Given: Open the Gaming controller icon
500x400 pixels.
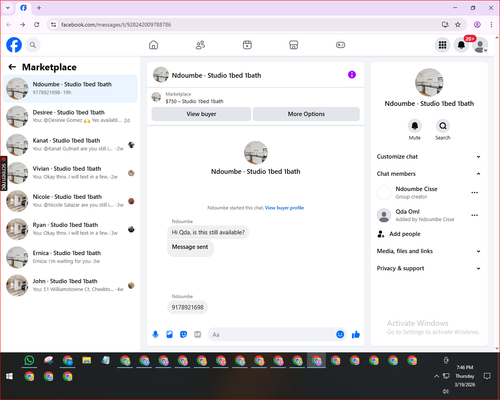Looking at the screenshot, I should (340, 45).
